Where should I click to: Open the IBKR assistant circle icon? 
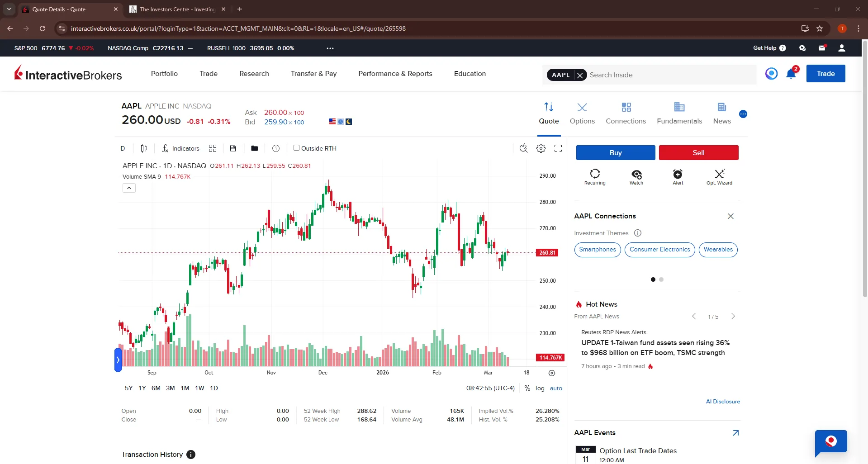tap(772, 73)
